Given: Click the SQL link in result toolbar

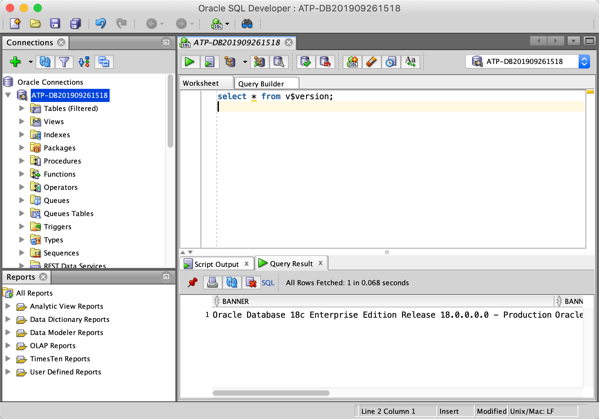Looking at the screenshot, I should click(268, 283).
